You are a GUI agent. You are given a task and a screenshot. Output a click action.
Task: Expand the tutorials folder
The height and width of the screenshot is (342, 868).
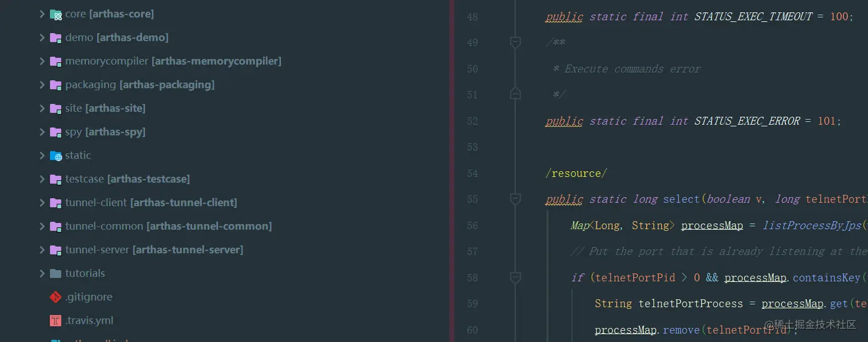pos(42,273)
